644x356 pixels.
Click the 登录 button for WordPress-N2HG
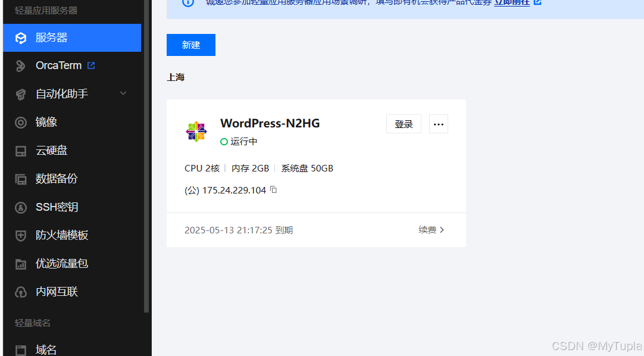(404, 124)
